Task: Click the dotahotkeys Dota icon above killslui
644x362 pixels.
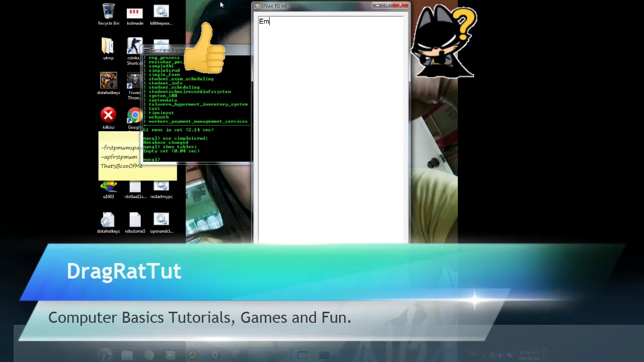Action: (108, 83)
